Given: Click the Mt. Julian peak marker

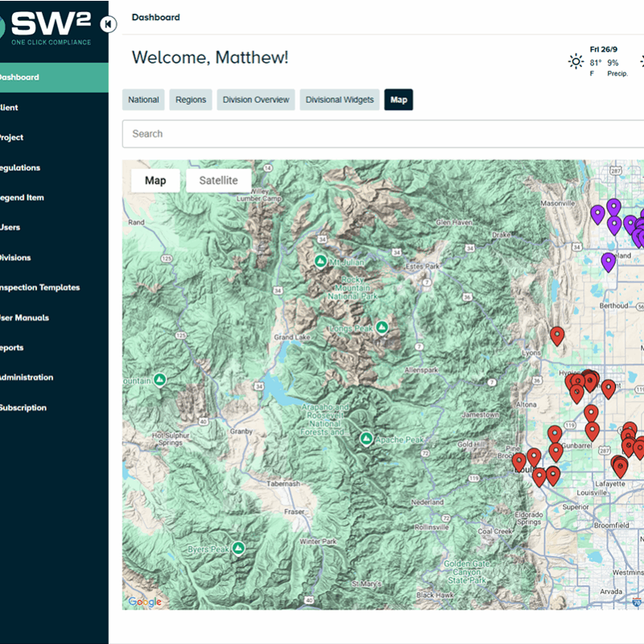Looking at the screenshot, I should pos(320,262).
